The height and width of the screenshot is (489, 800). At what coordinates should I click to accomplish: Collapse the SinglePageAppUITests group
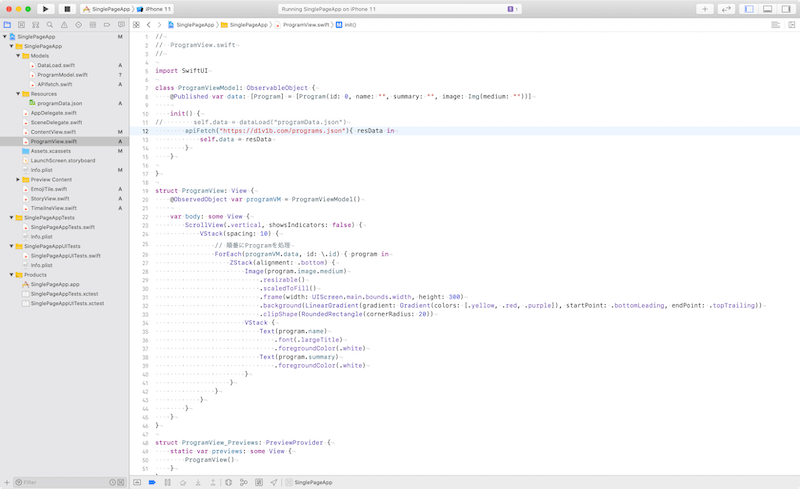point(12,246)
